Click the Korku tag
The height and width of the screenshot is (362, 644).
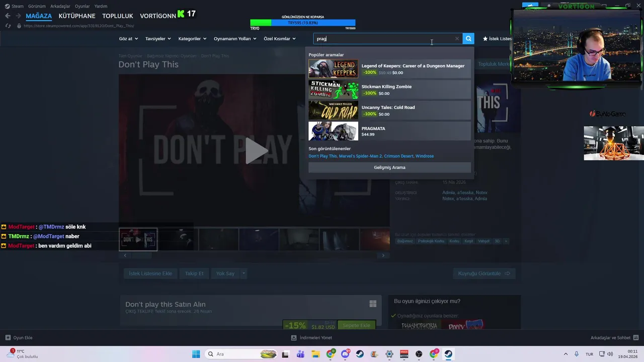pos(454,241)
